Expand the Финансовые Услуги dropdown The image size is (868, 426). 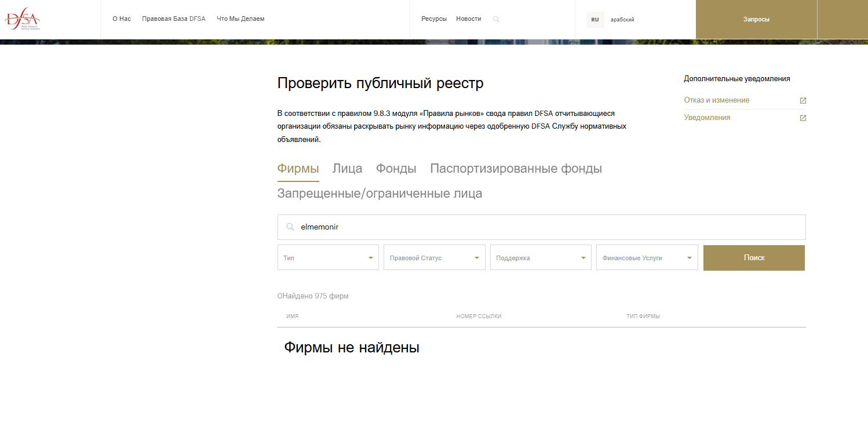click(x=647, y=258)
